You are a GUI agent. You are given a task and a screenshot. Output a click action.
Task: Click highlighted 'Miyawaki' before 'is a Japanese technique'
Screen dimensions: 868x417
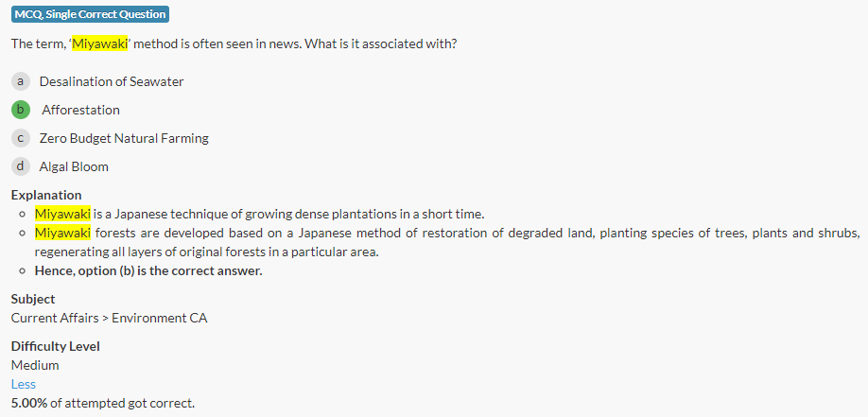62,214
